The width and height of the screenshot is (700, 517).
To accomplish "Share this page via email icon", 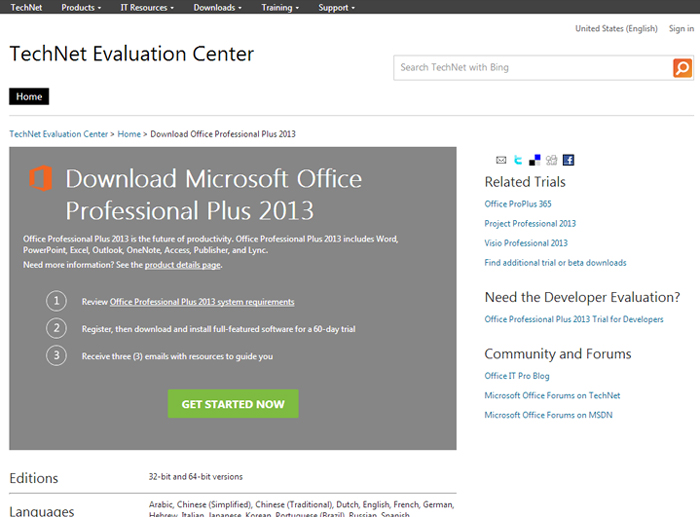I will click(501, 160).
